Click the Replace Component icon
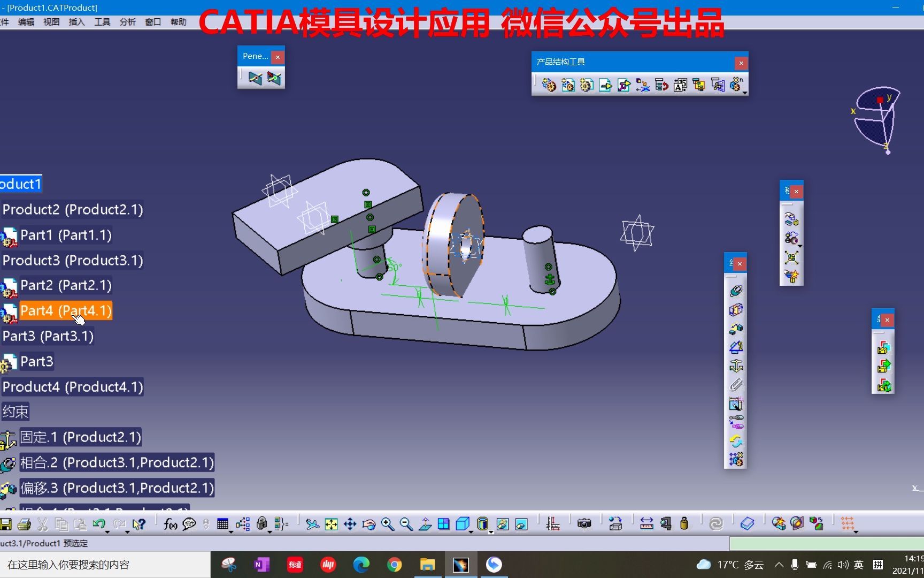Screen dimensions: 924x578 pyautogui.click(x=643, y=85)
